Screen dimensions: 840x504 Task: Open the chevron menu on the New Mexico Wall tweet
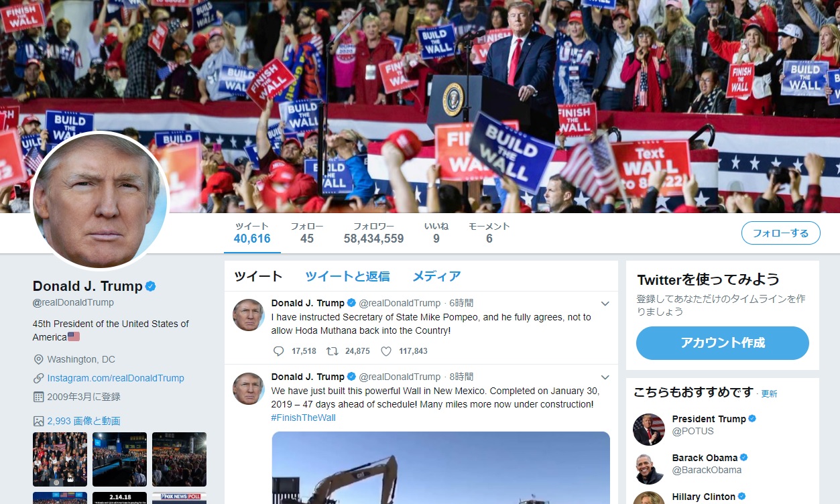pos(605,377)
